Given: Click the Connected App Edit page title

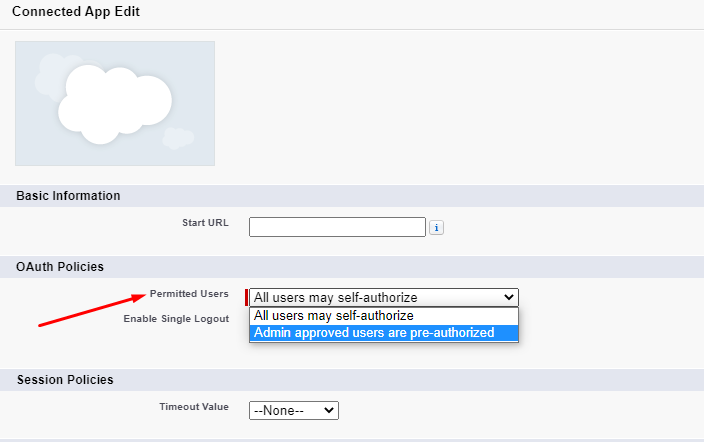Looking at the screenshot, I should [76, 13].
